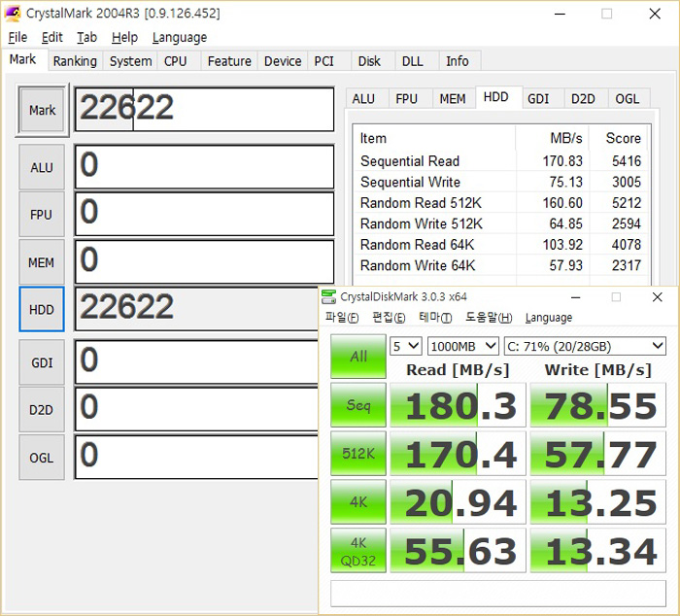Switch to the Device tab
This screenshot has height=616, width=680.
[283, 61]
